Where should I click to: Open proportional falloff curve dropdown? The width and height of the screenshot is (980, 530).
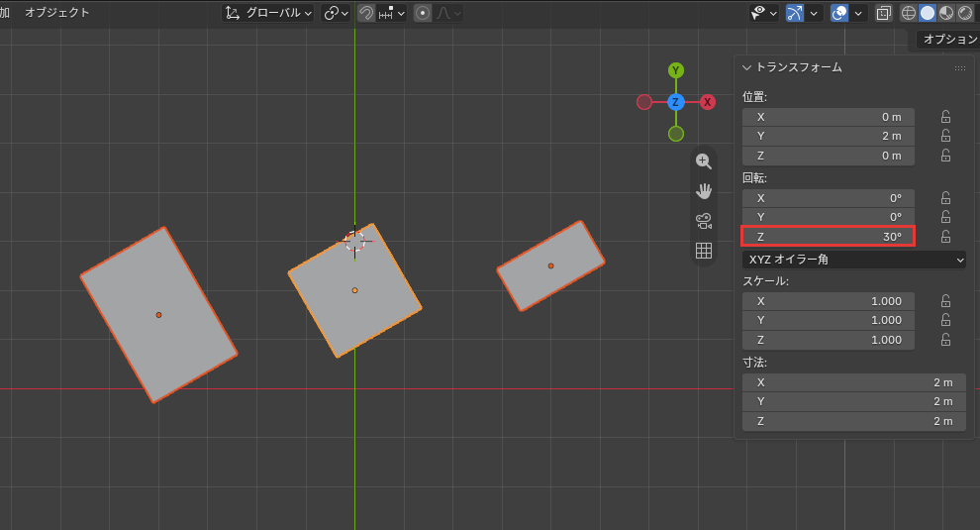click(x=448, y=13)
